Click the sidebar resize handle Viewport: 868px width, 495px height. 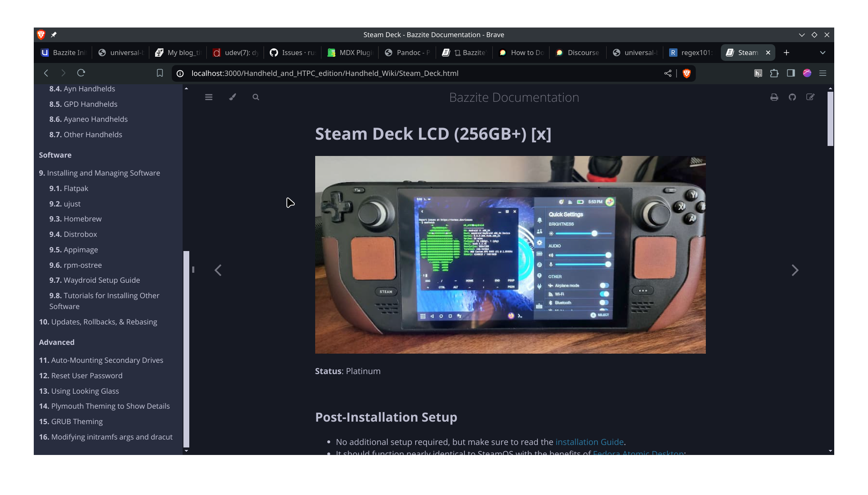click(193, 269)
